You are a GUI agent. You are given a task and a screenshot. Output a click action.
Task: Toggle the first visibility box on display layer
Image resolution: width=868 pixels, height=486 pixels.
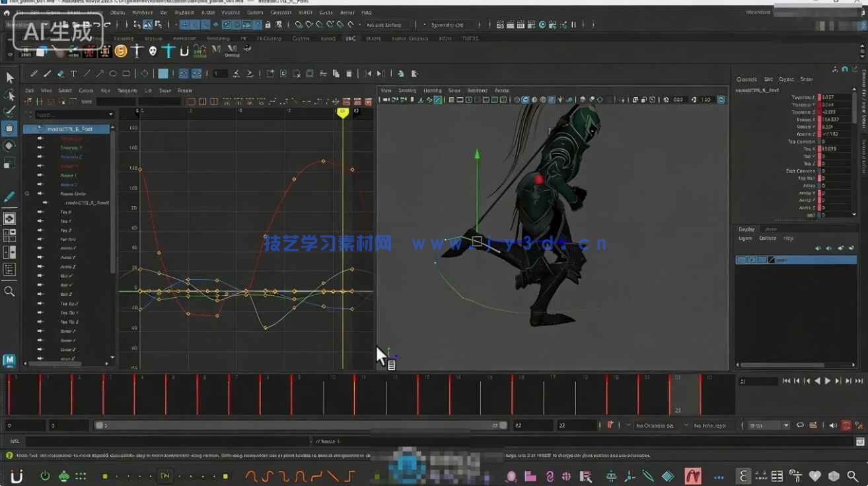(x=741, y=260)
